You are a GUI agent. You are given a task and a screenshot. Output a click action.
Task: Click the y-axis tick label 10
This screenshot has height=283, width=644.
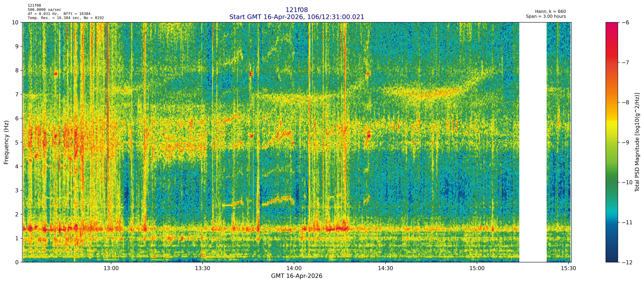coord(15,23)
